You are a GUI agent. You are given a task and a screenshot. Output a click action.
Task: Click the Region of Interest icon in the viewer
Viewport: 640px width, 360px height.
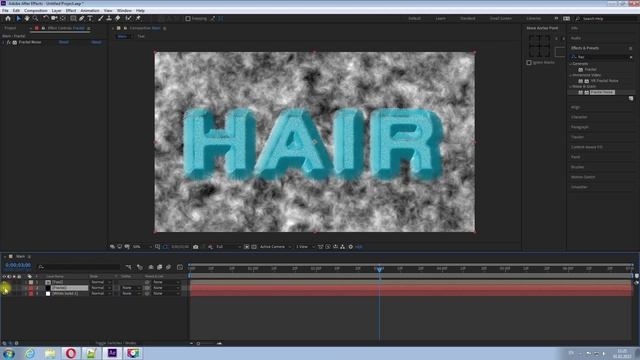pyautogui.click(x=247, y=247)
